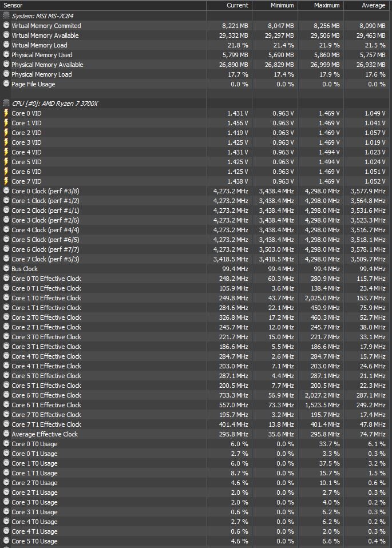Sort by the Minimum column header
Screen dimensions: 392x548
tap(275, 5)
